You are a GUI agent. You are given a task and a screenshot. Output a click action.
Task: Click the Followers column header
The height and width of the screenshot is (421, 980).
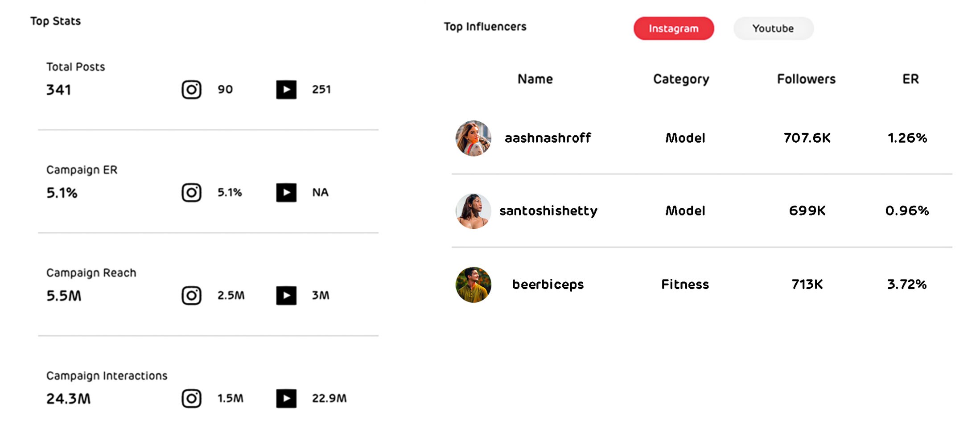pyautogui.click(x=806, y=79)
